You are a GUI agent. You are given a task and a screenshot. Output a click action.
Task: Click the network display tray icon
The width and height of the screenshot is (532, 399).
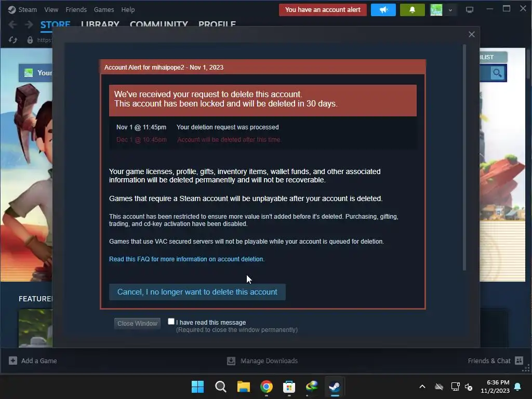(x=455, y=387)
